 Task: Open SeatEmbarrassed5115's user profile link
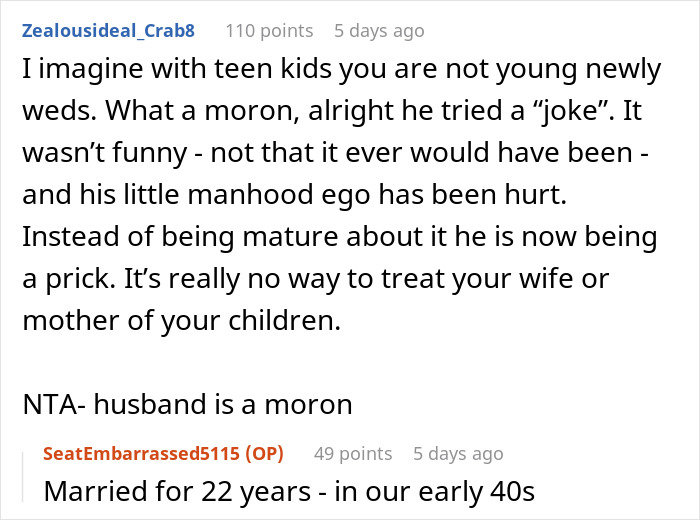click(142, 453)
